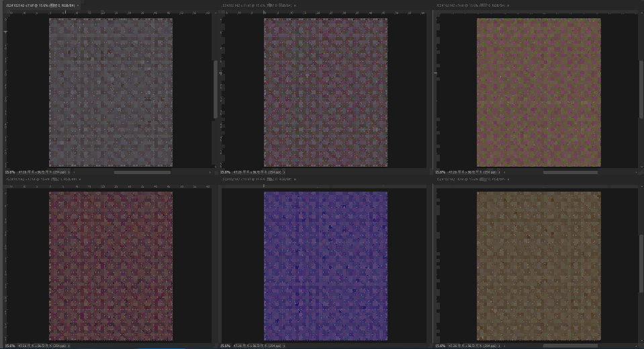
Task: Click the top-left document's horizontal scrollbar
Action: tap(141, 173)
